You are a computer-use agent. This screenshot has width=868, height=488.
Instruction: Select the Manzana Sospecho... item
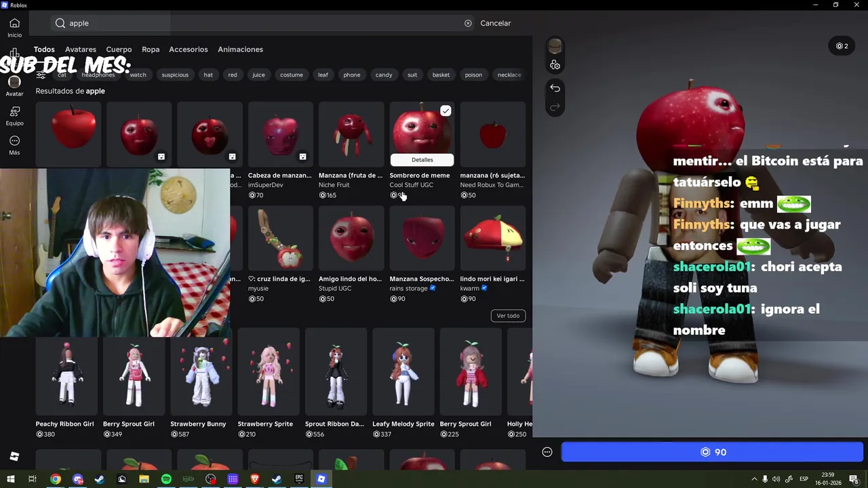[422, 238]
